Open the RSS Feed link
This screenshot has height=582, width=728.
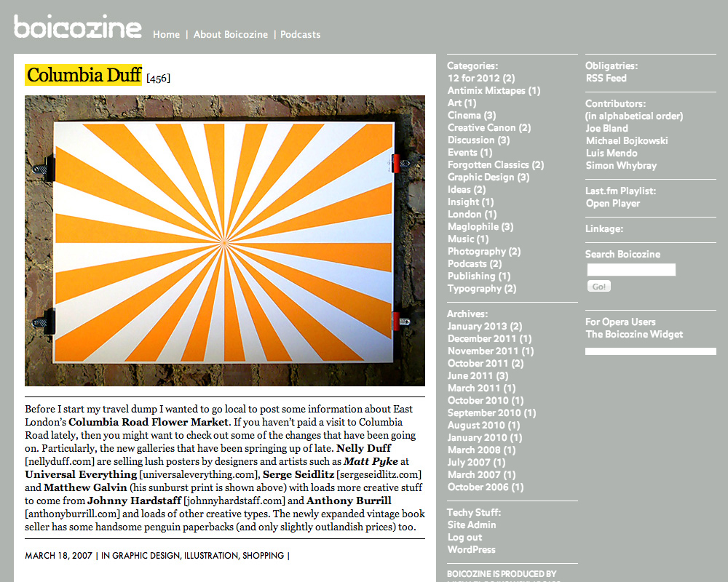(x=606, y=79)
